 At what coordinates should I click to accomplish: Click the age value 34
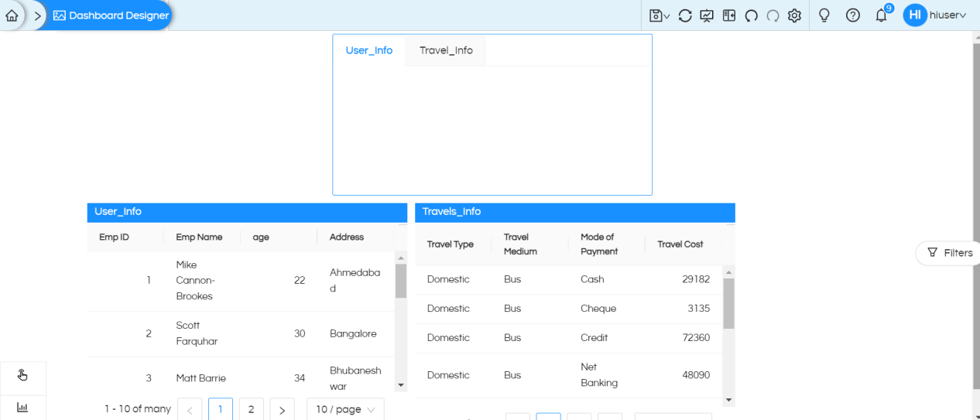coord(279,378)
